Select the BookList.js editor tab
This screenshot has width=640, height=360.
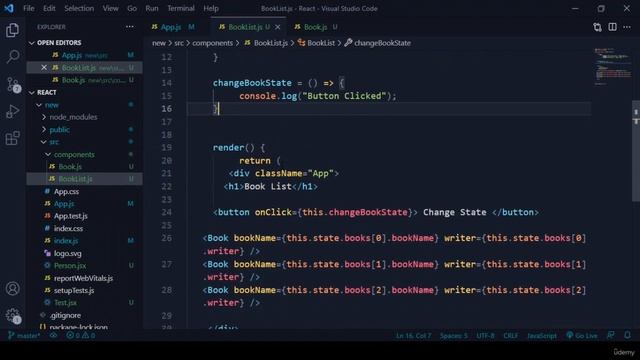[245, 27]
